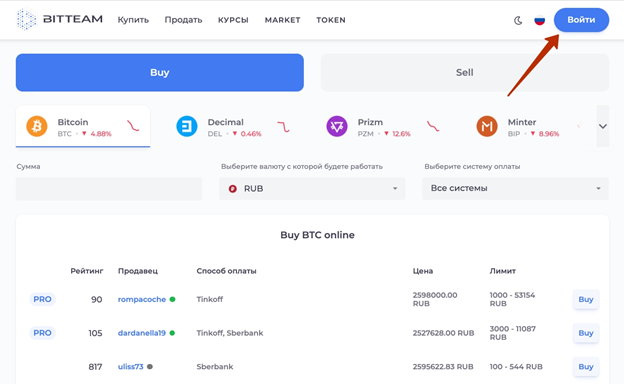Screen dimensions: 624x384
Task: Select the Decimal blue coin icon
Action: [187, 126]
